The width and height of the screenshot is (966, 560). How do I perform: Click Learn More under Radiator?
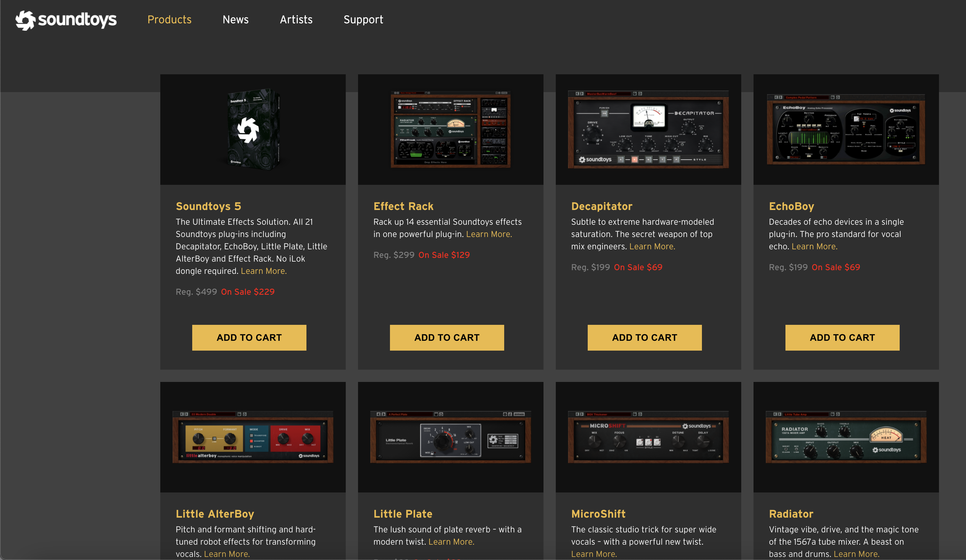tap(856, 554)
